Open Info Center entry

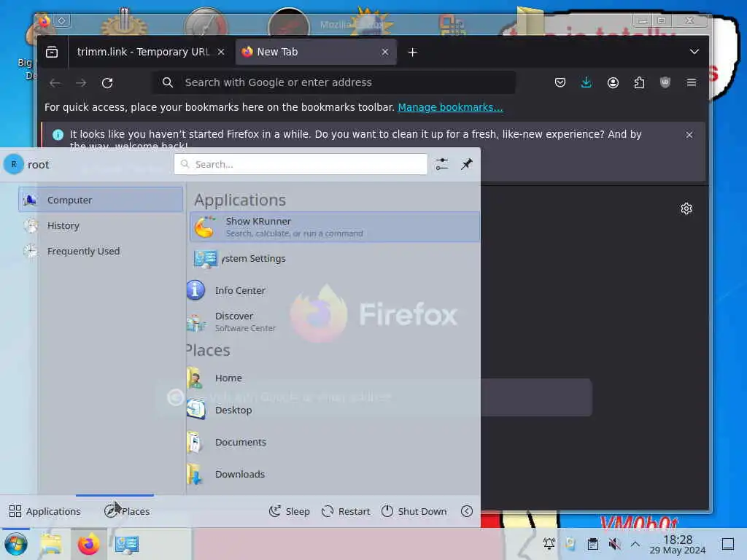(333, 290)
